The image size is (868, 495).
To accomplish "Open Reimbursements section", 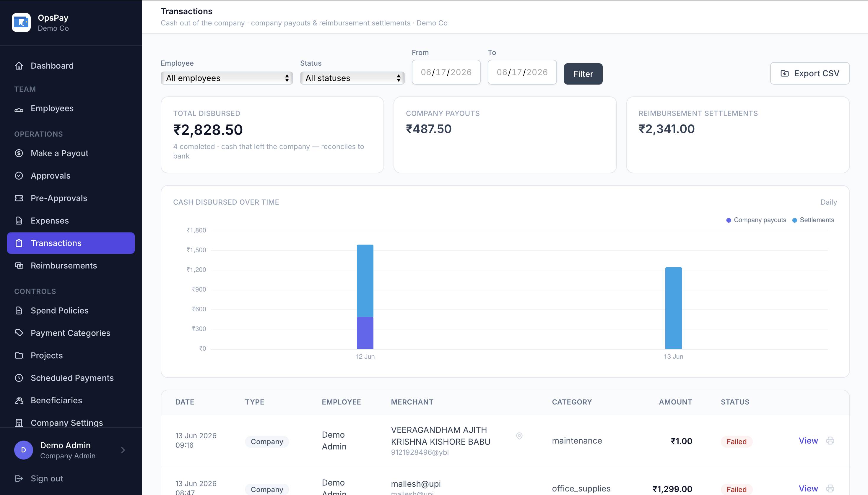I will (x=71, y=266).
